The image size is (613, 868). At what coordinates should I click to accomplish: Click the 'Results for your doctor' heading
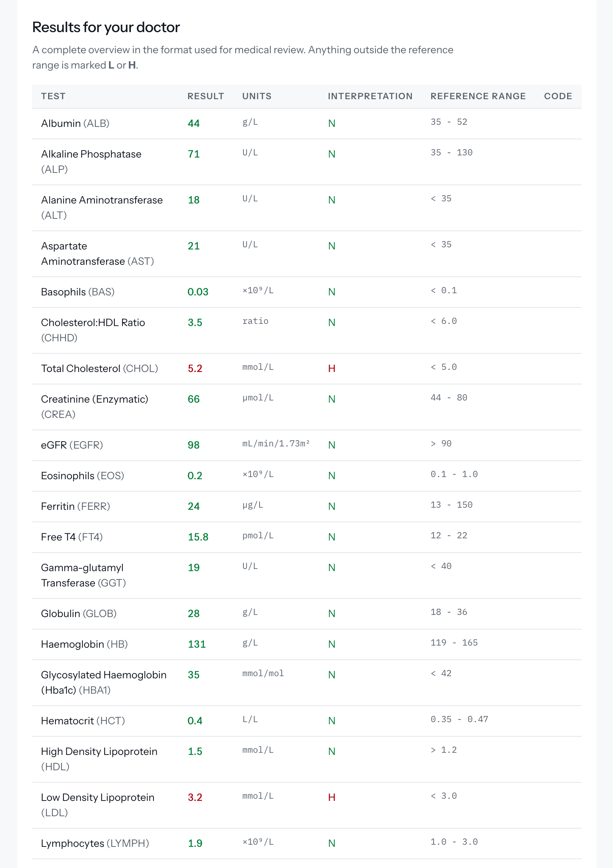[x=106, y=27]
